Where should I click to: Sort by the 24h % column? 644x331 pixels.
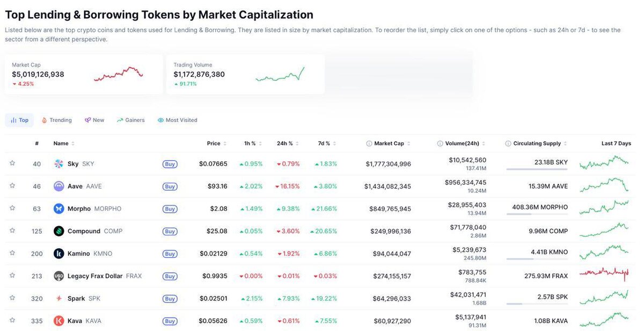(x=284, y=143)
